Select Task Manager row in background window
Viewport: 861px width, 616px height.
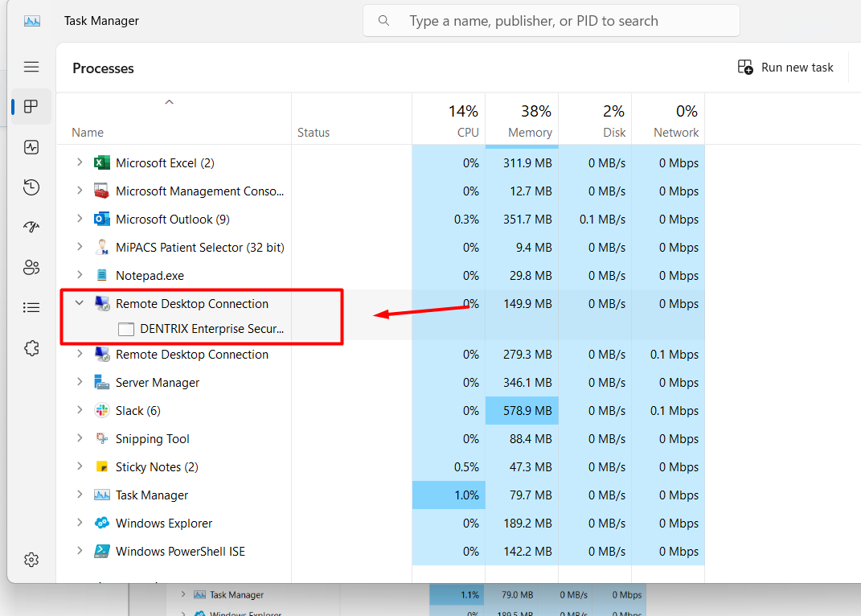(x=406, y=594)
